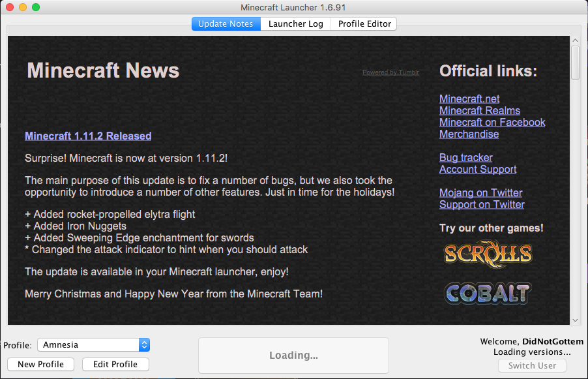Click the Edit Profile button

click(115, 365)
